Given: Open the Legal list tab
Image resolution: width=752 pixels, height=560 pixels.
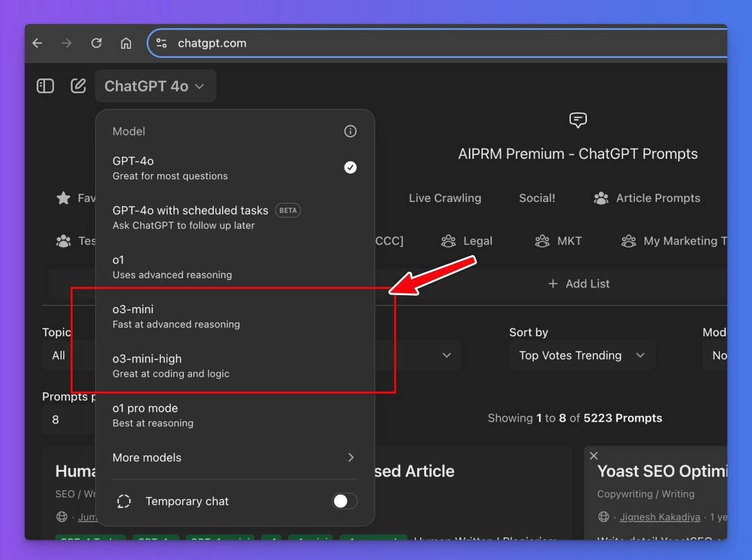Looking at the screenshot, I should point(467,241).
